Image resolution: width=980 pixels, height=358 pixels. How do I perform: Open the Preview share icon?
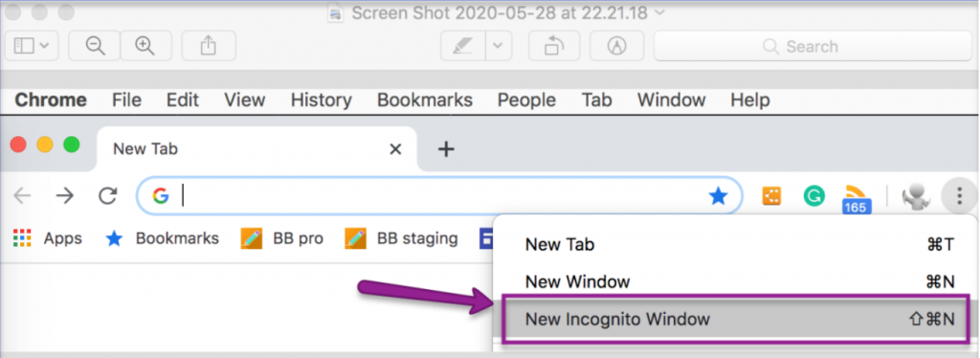[x=208, y=46]
